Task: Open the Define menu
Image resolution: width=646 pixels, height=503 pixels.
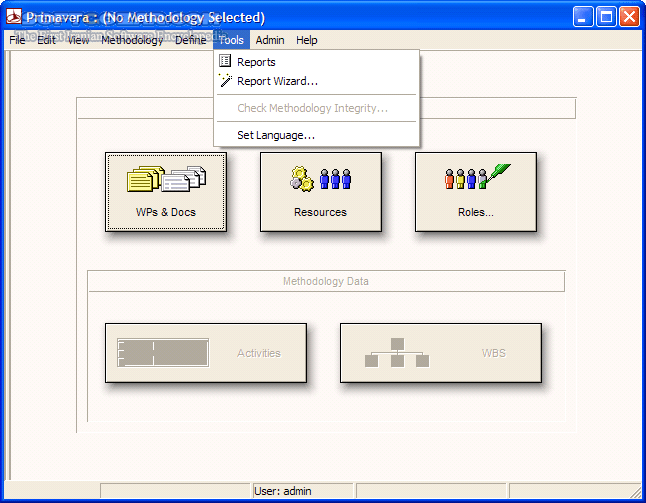Action: click(190, 40)
